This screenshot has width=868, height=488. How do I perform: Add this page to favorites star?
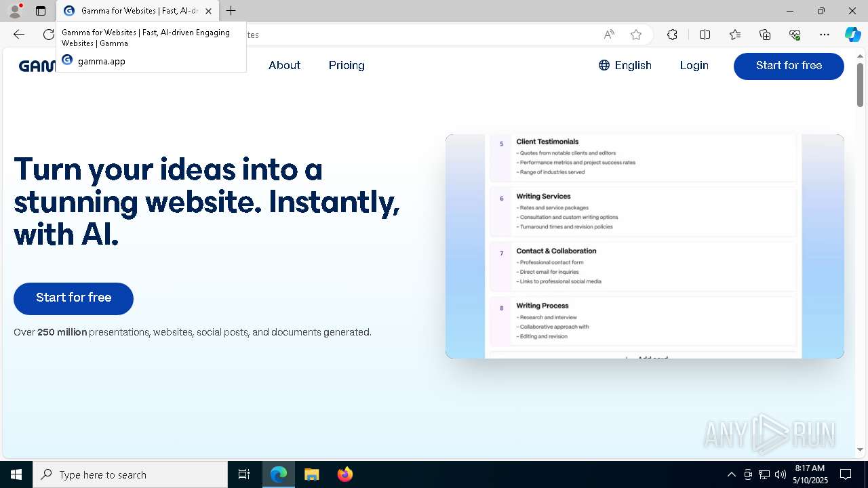pos(635,35)
